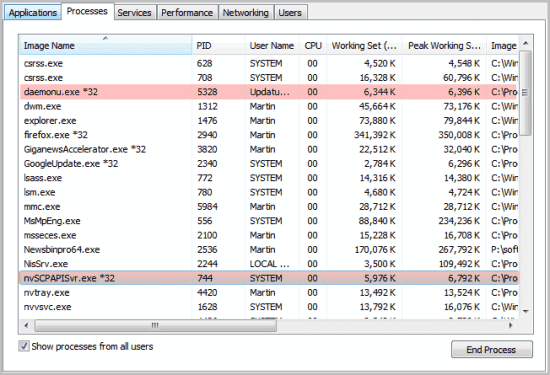Screen dimensions: 550x375
Task: Select the Processes tab
Action: click(87, 11)
